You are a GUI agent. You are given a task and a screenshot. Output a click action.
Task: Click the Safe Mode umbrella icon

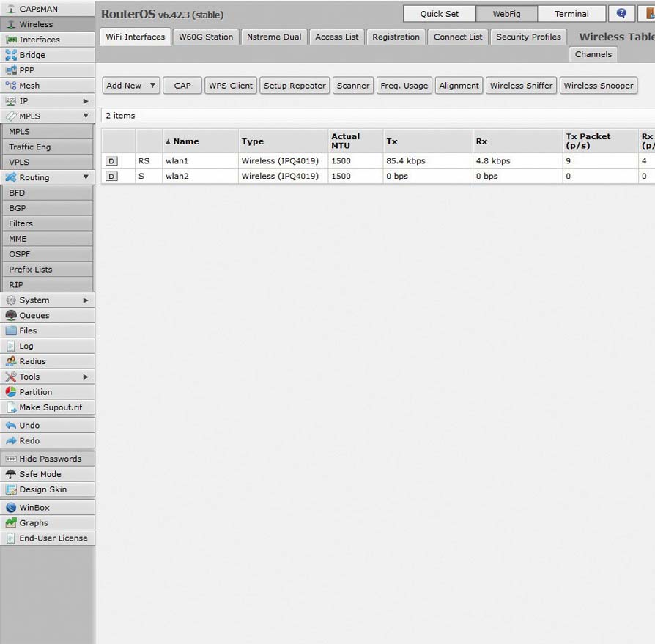point(11,474)
